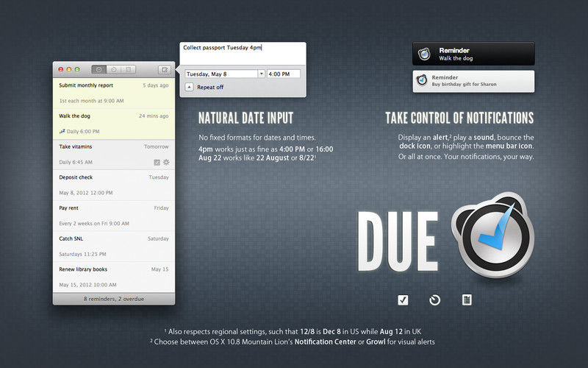Click the 4:00 PM time field

tap(284, 74)
